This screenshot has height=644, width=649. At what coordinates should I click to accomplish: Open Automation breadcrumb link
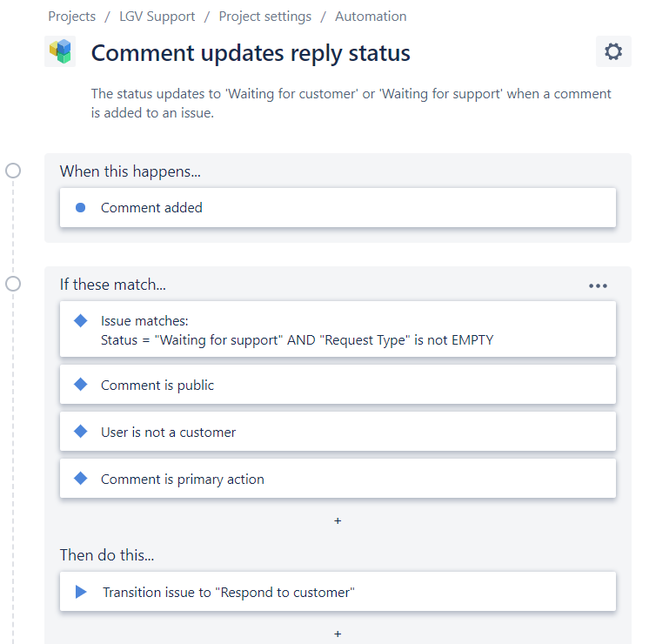pos(371,17)
